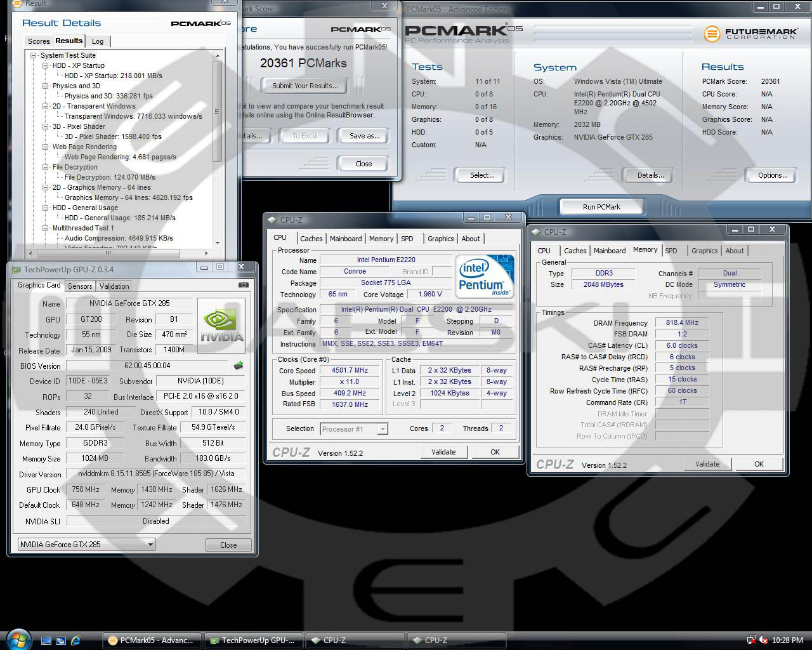The image size is (812, 650).
Task: Click Options button under Results
Action: (x=773, y=175)
